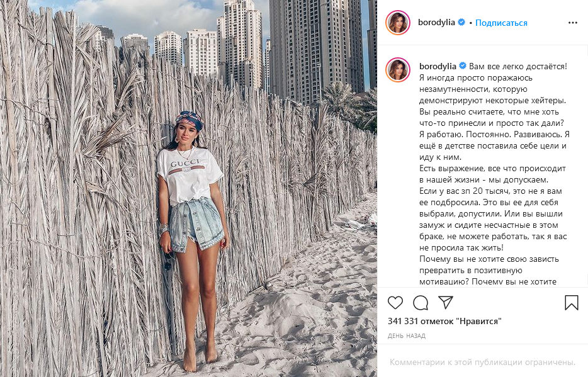Click the verified badge in the header

461,22
